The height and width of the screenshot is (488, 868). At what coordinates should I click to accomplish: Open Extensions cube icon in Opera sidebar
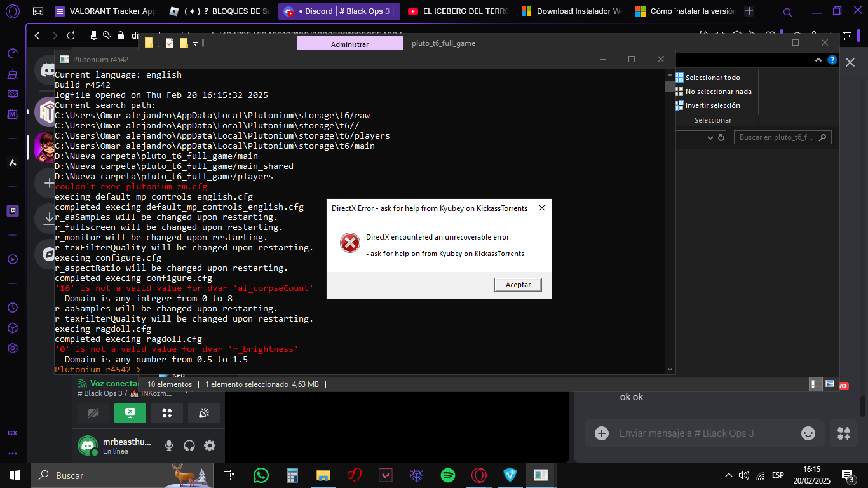pos(13,328)
